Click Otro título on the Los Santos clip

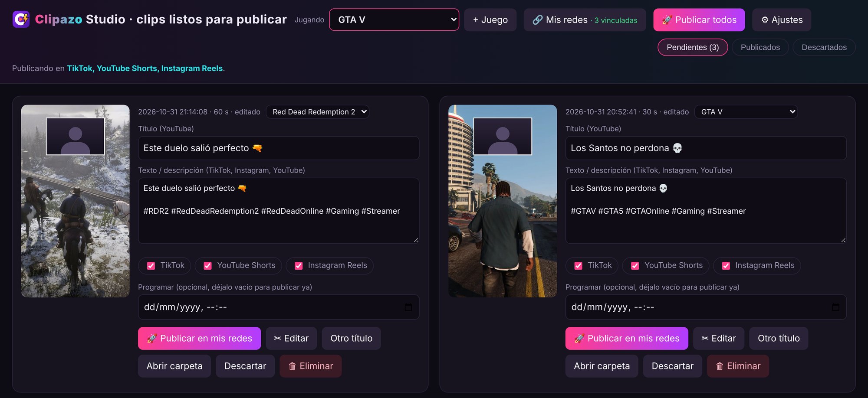[779, 338]
